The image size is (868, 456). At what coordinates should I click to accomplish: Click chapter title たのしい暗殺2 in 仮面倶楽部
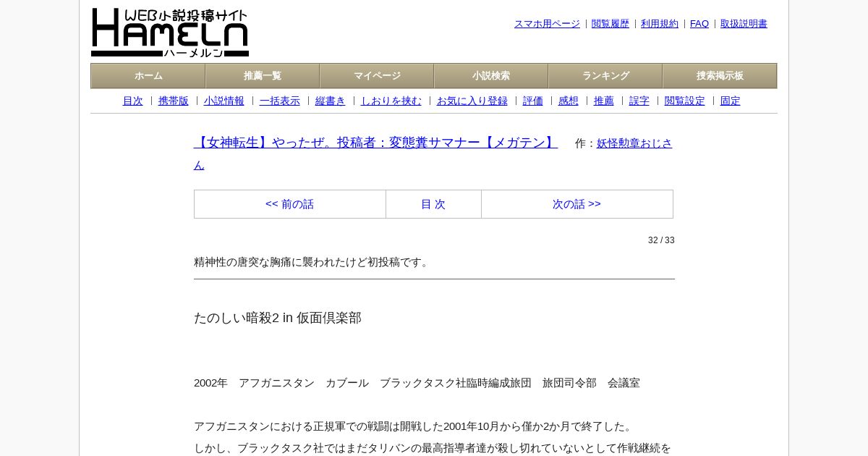pos(278,318)
